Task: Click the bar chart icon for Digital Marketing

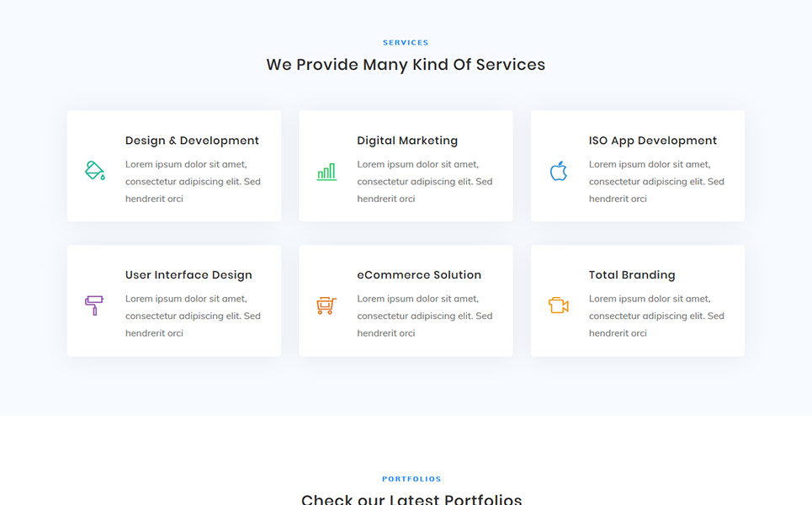Action: [326, 172]
